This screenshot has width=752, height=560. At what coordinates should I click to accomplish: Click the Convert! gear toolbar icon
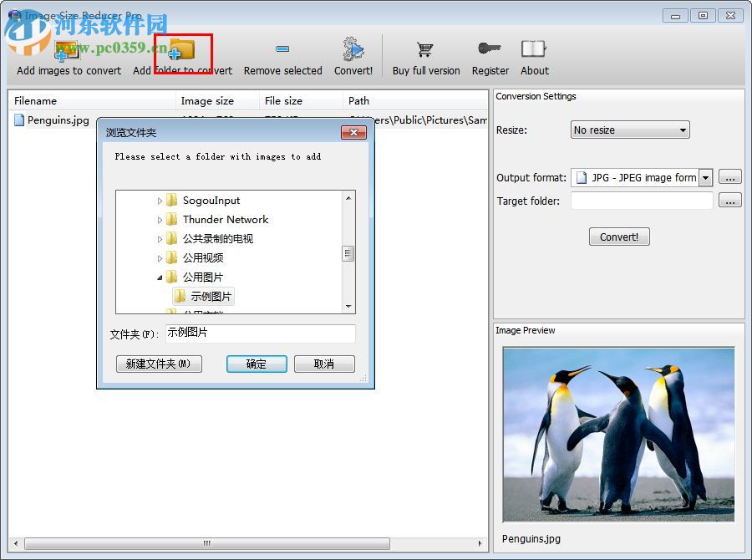(x=353, y=48)
